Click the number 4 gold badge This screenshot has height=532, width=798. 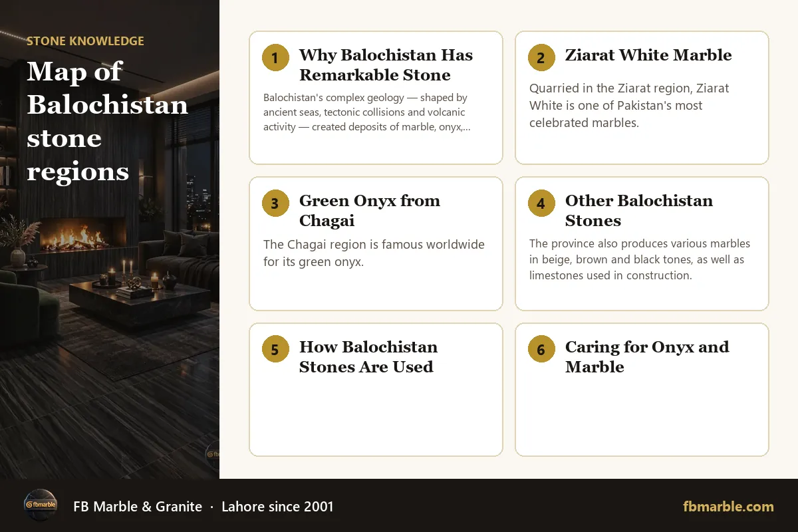coord(541,203)
